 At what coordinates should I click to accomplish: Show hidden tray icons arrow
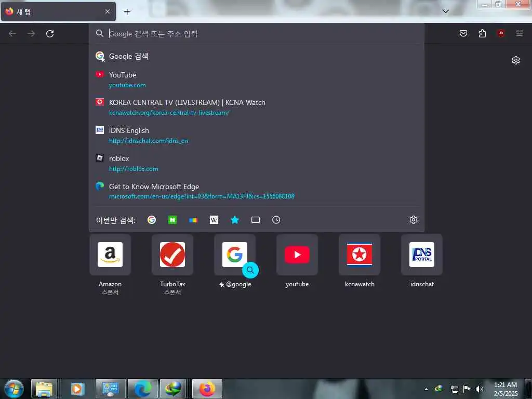click(x=426, y=389)
